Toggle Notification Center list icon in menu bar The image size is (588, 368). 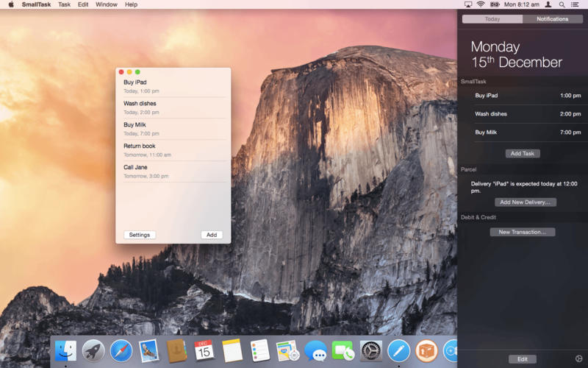point(578,4)
